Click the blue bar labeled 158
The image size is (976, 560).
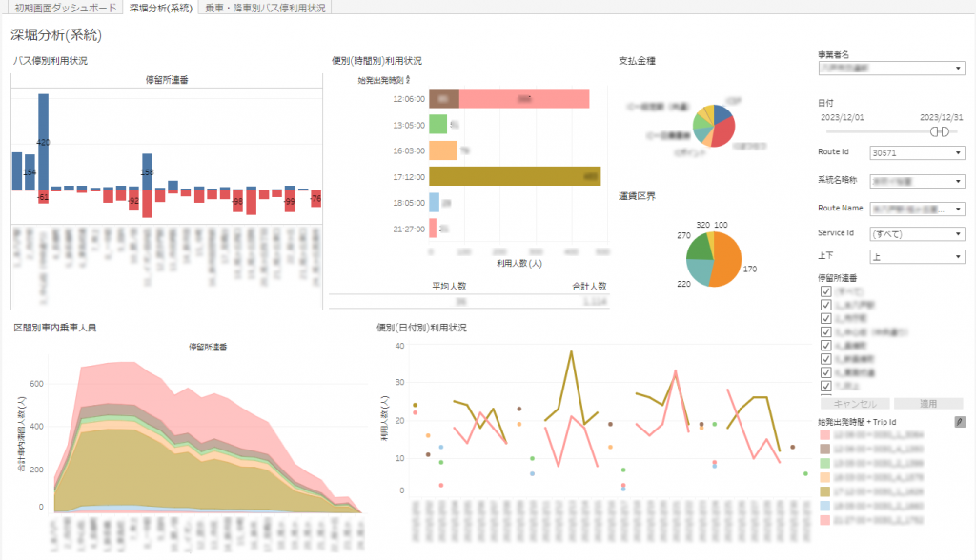(147, 171)
